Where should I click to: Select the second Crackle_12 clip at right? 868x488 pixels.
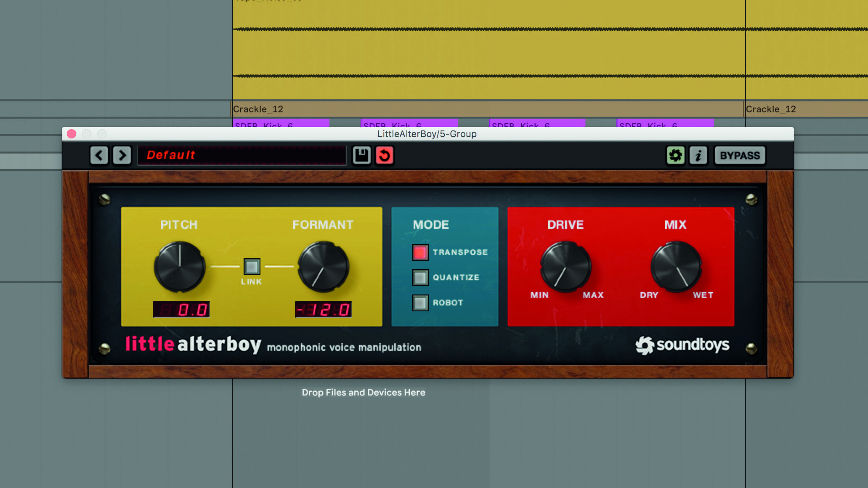pos(807,109)
